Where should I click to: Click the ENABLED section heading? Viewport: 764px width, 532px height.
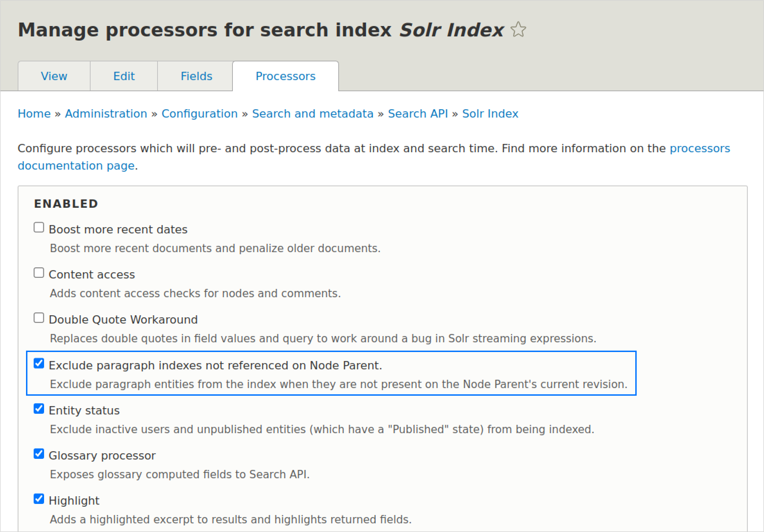[x=66, y=204]
